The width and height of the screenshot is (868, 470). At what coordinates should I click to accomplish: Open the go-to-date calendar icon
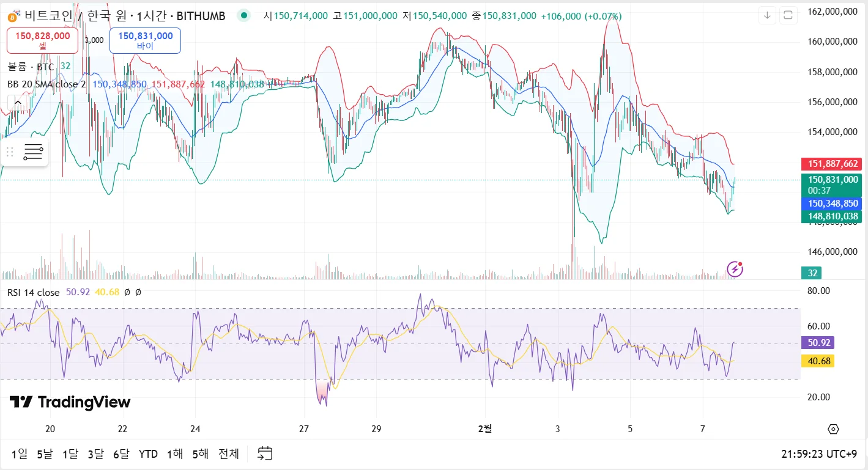(x=265, y=453)
